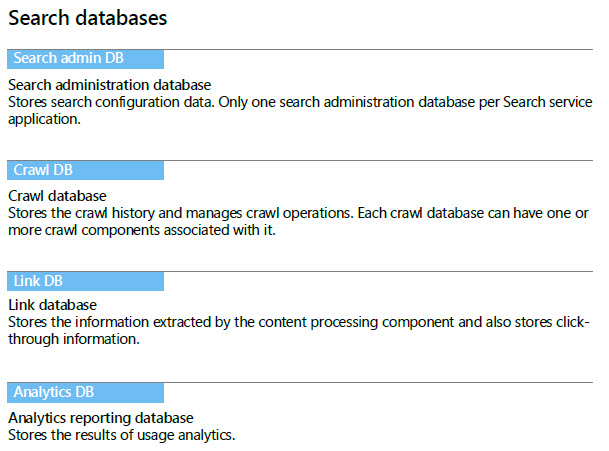Viewport: 609px width, 451px height.
Task: Click the Search administration database title
Action: pos(110,85)
